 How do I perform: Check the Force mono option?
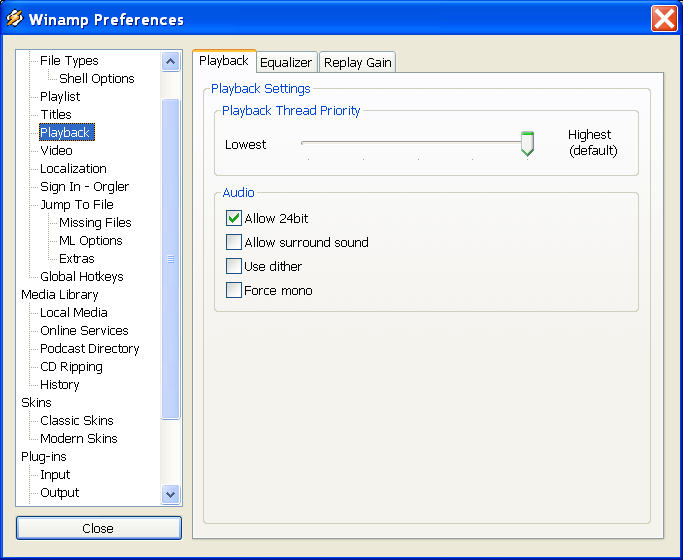coord(234,290)
